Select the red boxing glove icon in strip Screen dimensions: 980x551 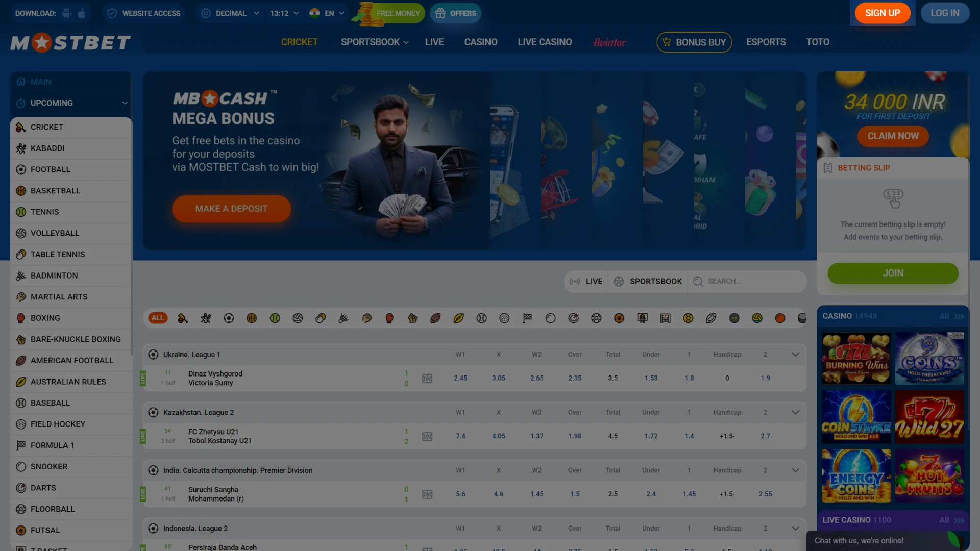pos(389,318)
